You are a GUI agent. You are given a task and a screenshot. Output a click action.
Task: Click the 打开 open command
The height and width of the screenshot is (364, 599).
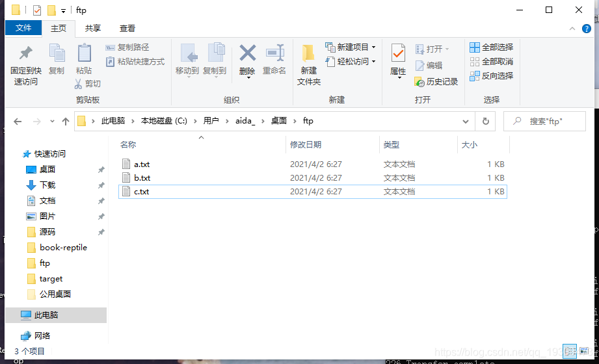(432, 49)
